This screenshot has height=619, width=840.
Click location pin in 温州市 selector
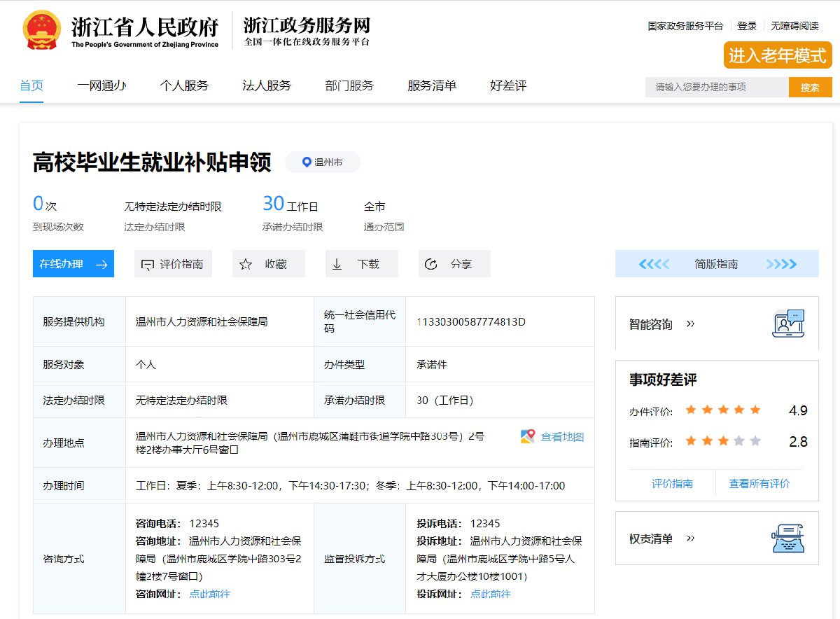[x=306, y=162]
